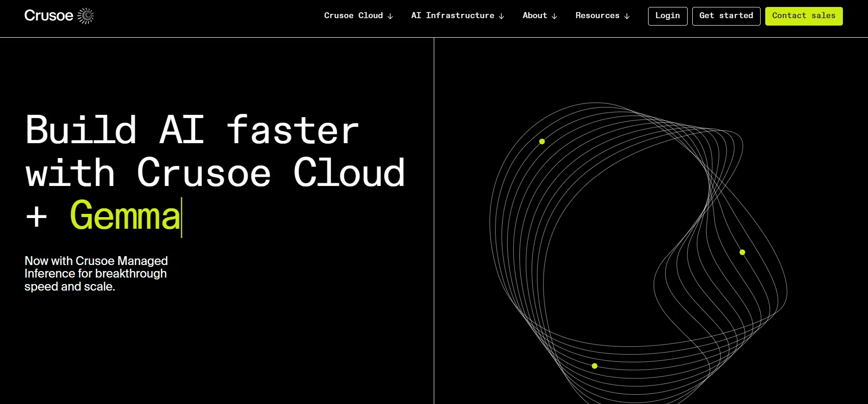The image size is (868, 404).
Task: Click the Crusoe wordmark in the header
Action: click(x=49, y=16)
